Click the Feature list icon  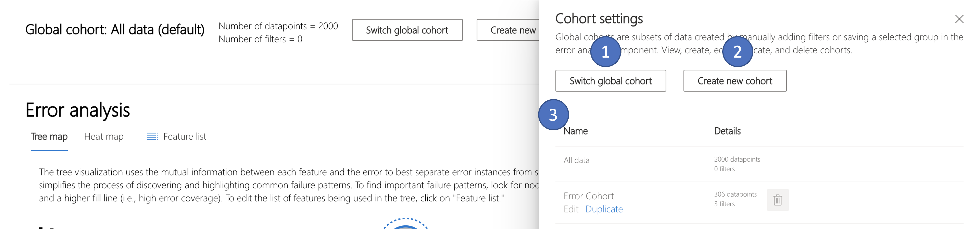tap(152, 136)
